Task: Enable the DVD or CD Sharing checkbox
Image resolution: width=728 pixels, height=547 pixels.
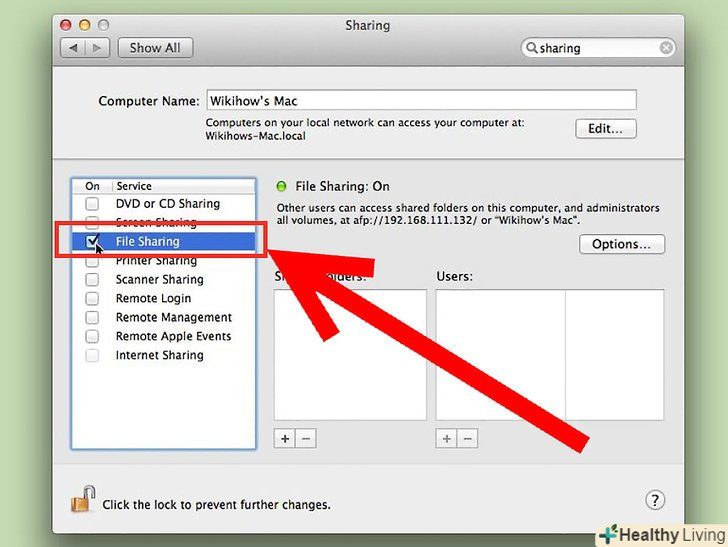Action: tap(92, 203)
